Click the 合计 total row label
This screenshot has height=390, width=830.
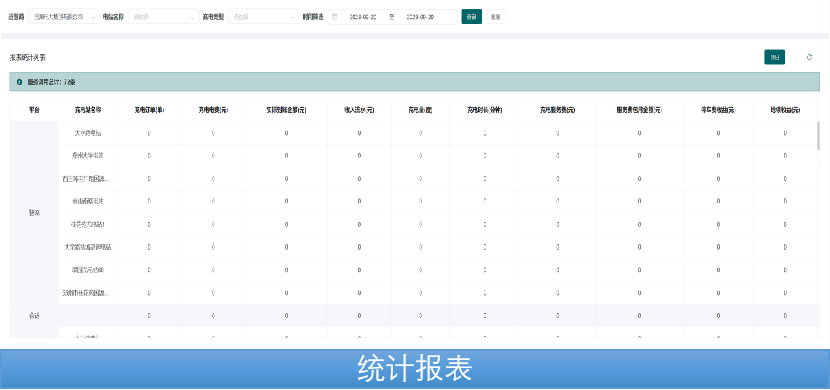coord(34,315)
